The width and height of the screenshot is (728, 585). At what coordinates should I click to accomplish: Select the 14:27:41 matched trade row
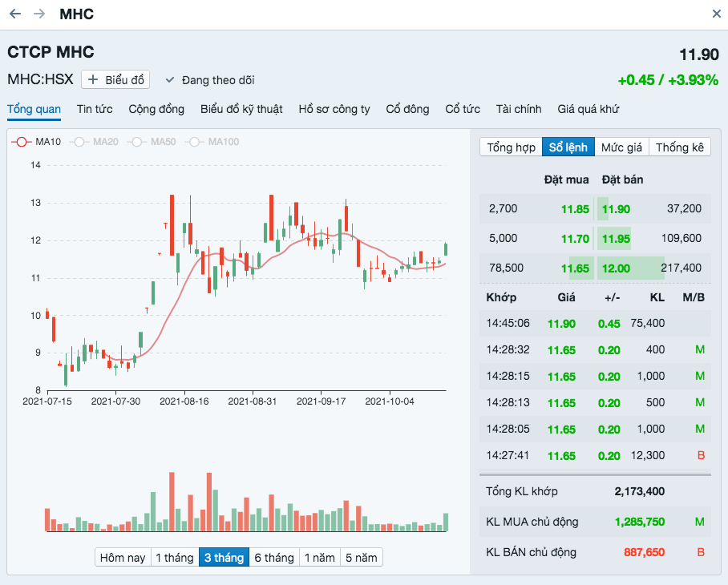tap(595, 455)
